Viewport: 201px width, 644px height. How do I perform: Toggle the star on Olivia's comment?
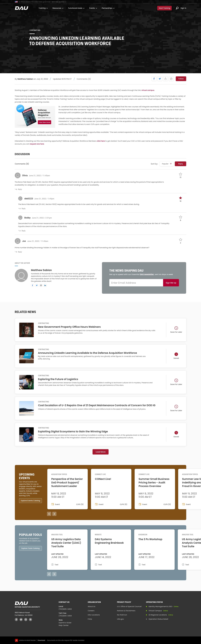180,174
